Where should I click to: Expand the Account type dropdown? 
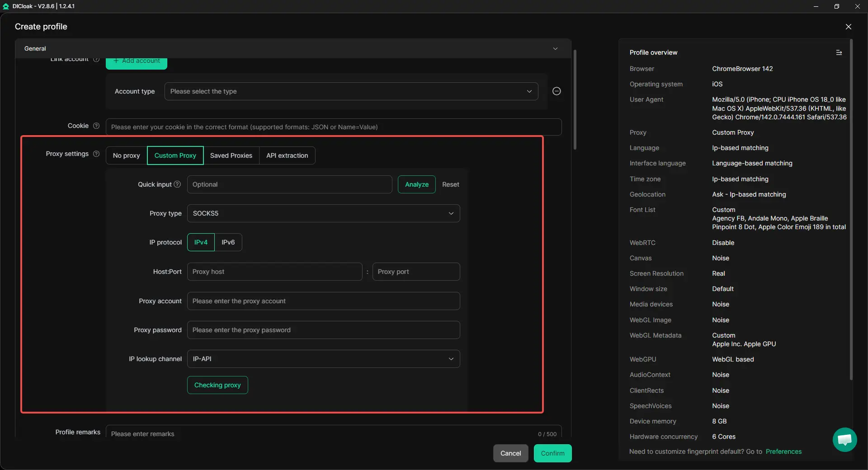[351, 91]
